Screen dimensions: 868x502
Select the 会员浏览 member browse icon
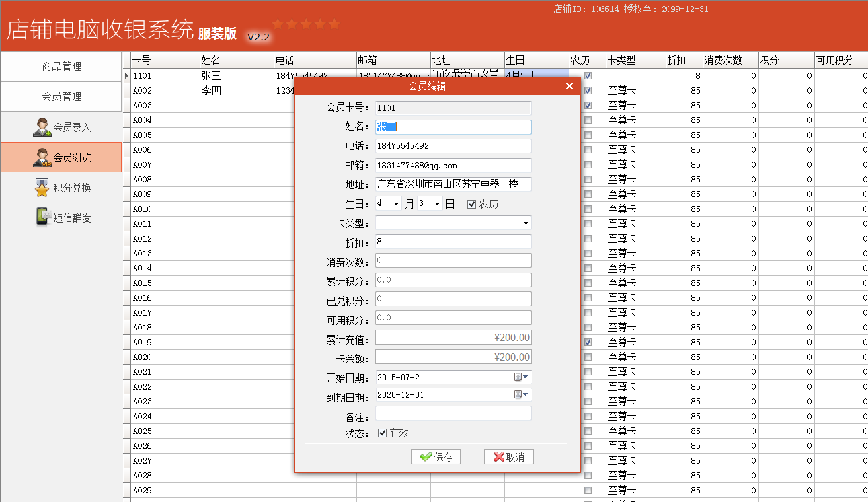pyautogui.click(x=61, y=156)
